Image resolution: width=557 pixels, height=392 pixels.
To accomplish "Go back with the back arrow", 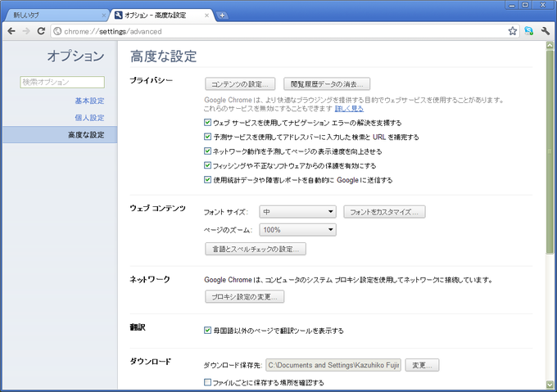I will (11, 31).
